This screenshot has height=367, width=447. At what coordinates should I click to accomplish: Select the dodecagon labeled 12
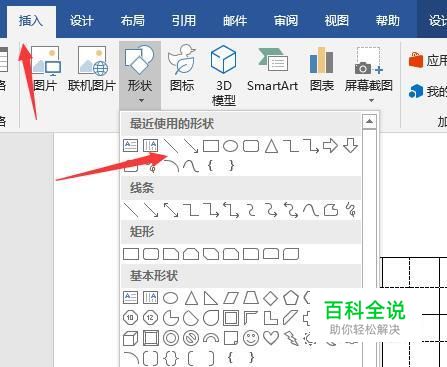click(x=150, y=318)
